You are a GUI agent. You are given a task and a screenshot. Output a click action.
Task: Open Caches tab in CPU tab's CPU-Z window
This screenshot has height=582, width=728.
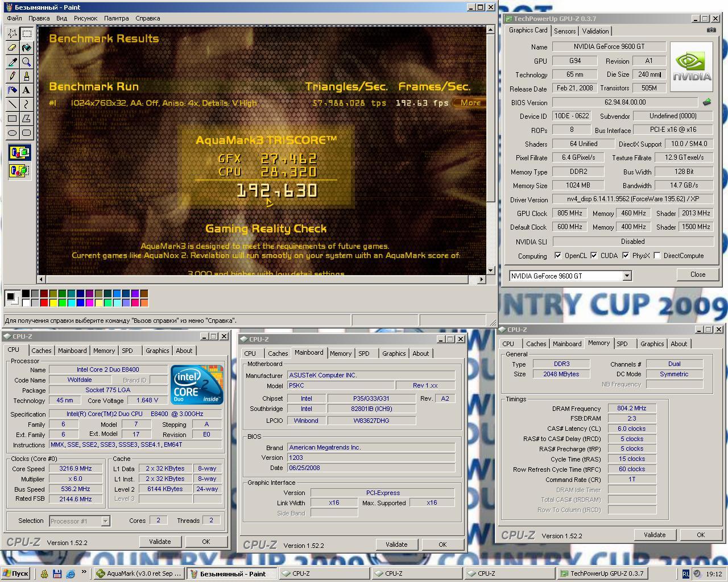click(42, 351)
